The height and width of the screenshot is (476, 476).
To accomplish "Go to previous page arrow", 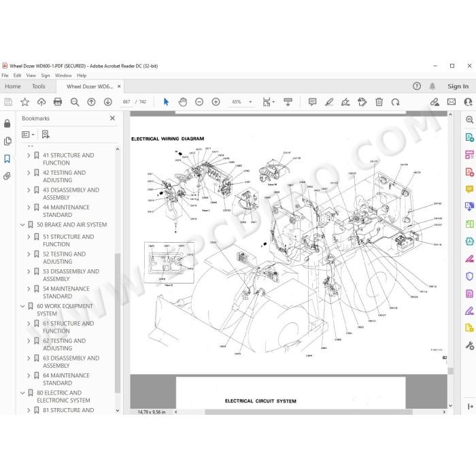I will click(91, 102).
